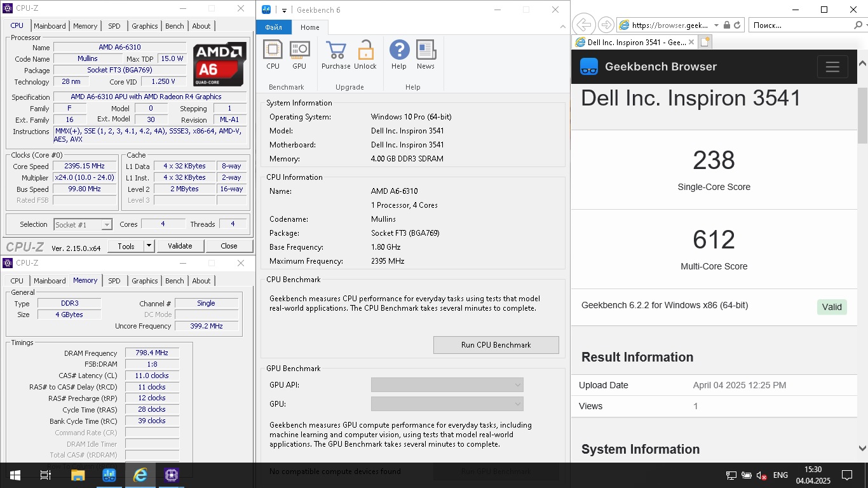This screenshot has height=488, width=868.
Task: Switch to SPD tab in upper CPU-Z window
Action: (114, 26)
